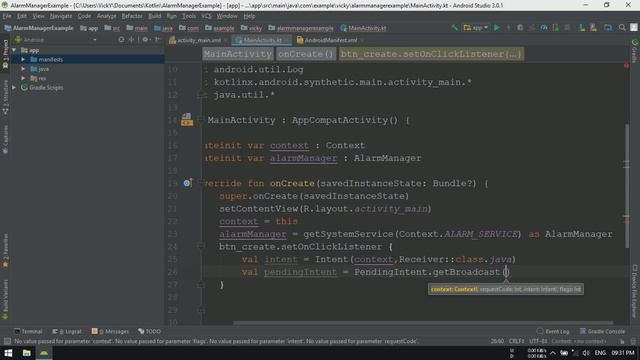The width and height of the screenshot is (640, 360).
Task: Open the Gradle Console
Action: pyautogui.click(x=602, y=331)
